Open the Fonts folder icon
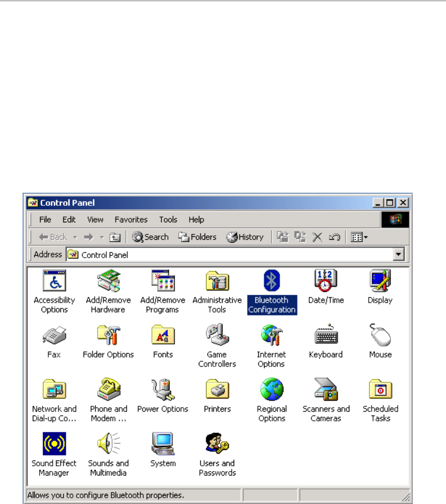This screenshot has width=446, height=504. click(163, 335)
